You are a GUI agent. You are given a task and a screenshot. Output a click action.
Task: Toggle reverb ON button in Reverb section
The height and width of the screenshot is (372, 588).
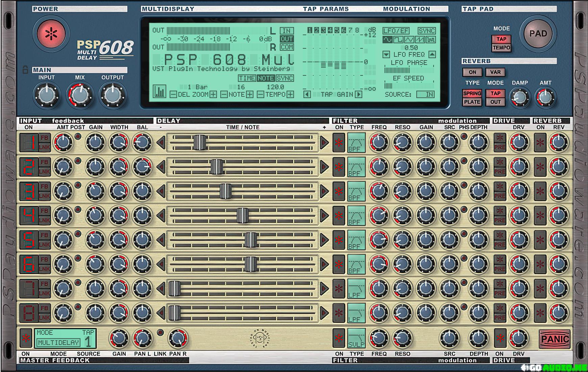(x=472, y=72)
